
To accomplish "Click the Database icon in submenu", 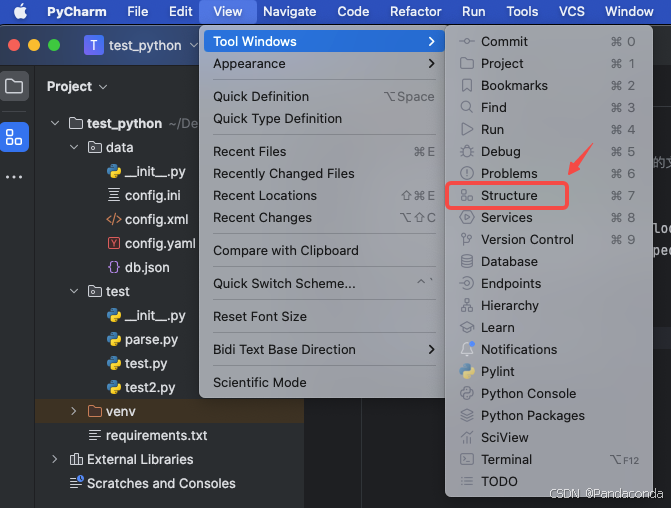I will pyautogui.click(x=466, y=261).
